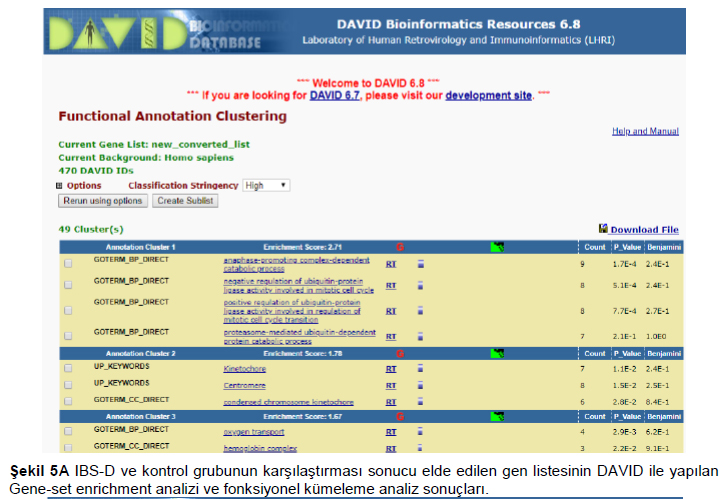The image size is (726, 499).
Task: Click the gene bar icon for oxygen transport row
Action: point(420,431)
